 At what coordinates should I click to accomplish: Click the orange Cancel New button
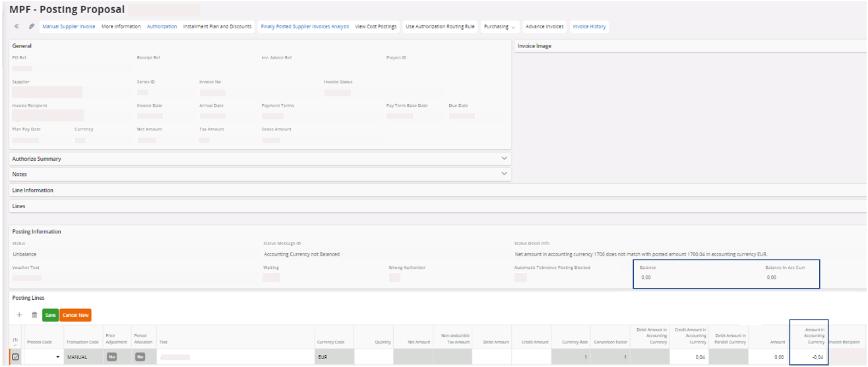click(75, 315)
